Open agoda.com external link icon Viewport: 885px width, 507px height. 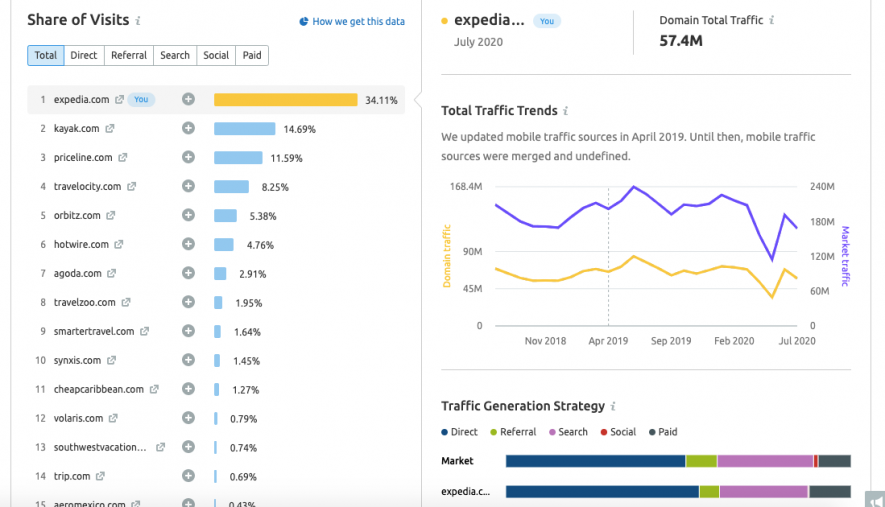point(111,273)
